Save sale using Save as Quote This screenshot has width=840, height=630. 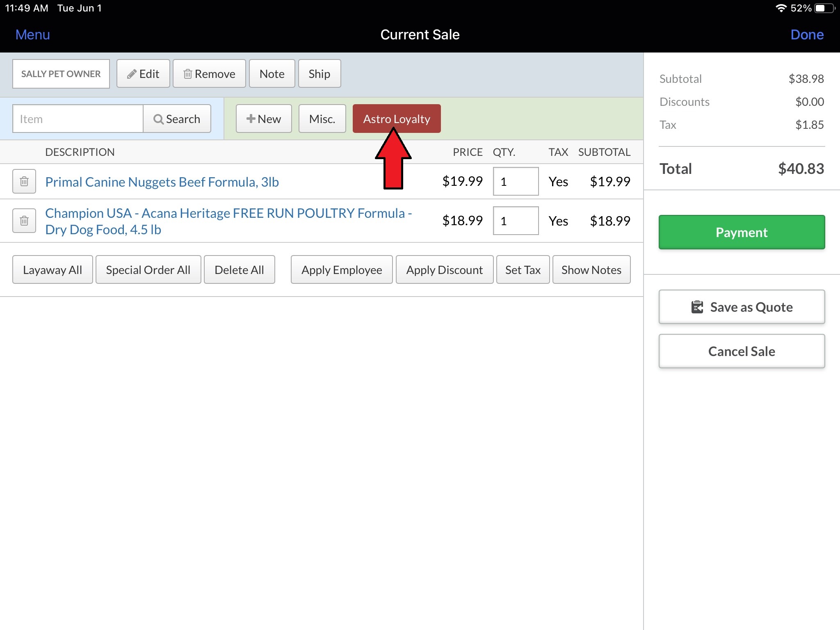742,307
